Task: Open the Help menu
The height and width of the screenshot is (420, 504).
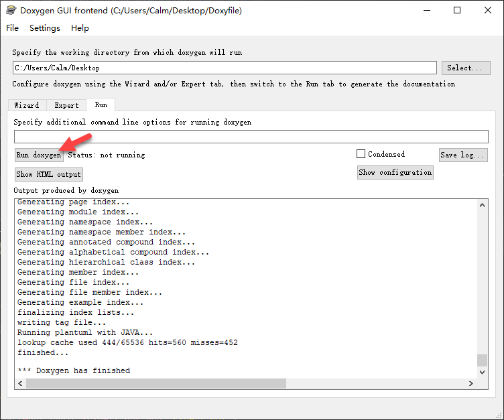Action: tap(80, 28)
